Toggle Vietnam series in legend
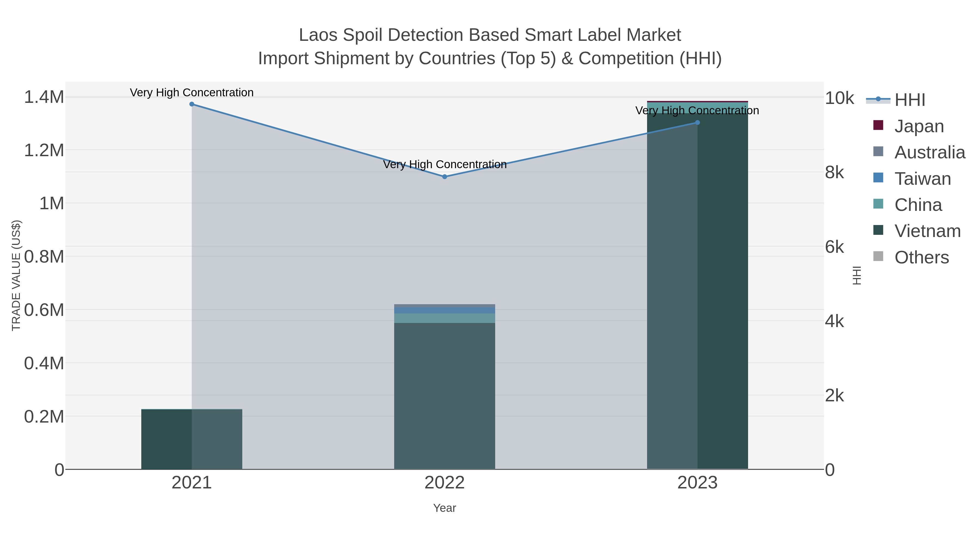980x551 pixels. pyautogui.click(x=917, y=231)
